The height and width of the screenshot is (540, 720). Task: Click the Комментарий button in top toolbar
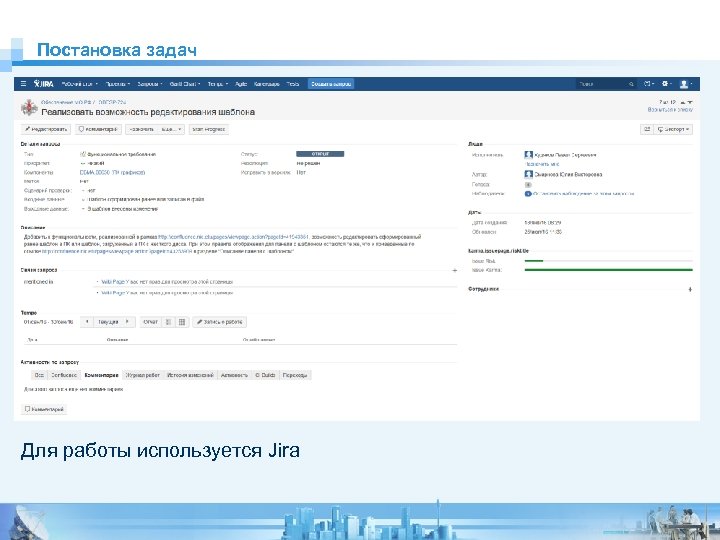pos(98,129)
